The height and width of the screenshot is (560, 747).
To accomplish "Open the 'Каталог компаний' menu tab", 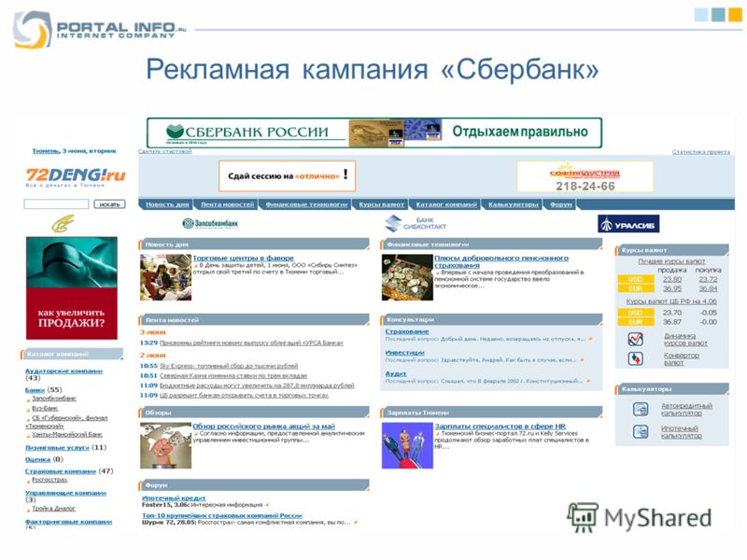I will tap(446, 204).
